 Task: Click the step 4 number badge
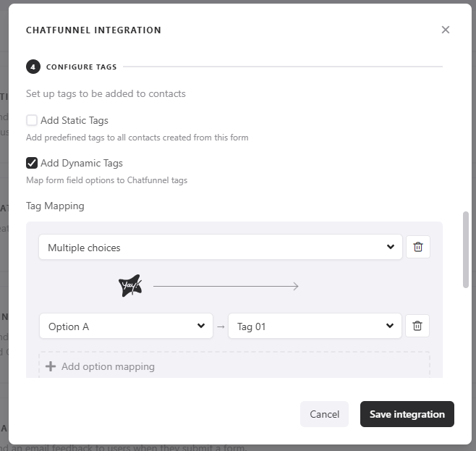pos(33,67)
